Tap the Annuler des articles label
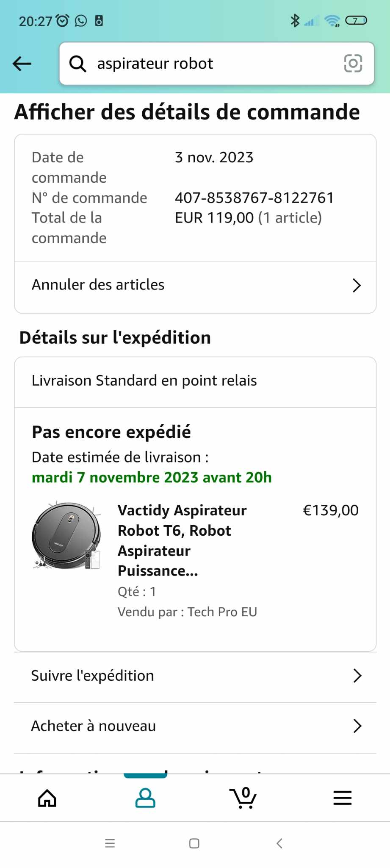 [x=98, y=285]
